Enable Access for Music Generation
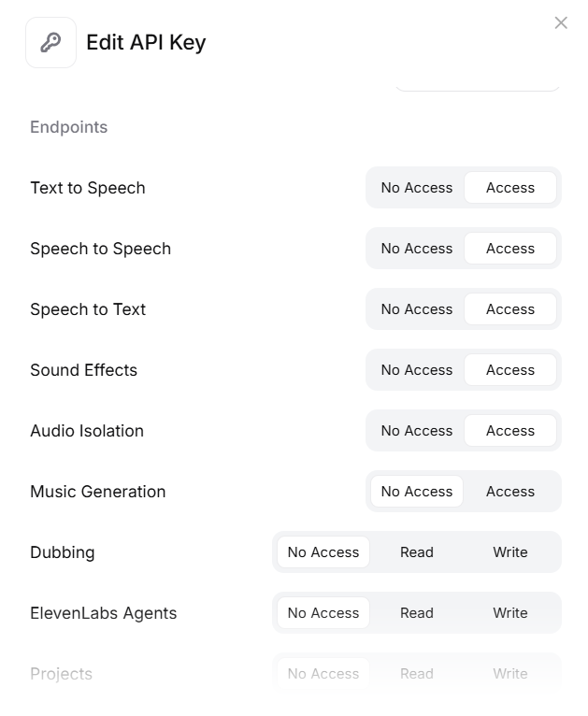This screenshot has width=588, height=716. 510,492
